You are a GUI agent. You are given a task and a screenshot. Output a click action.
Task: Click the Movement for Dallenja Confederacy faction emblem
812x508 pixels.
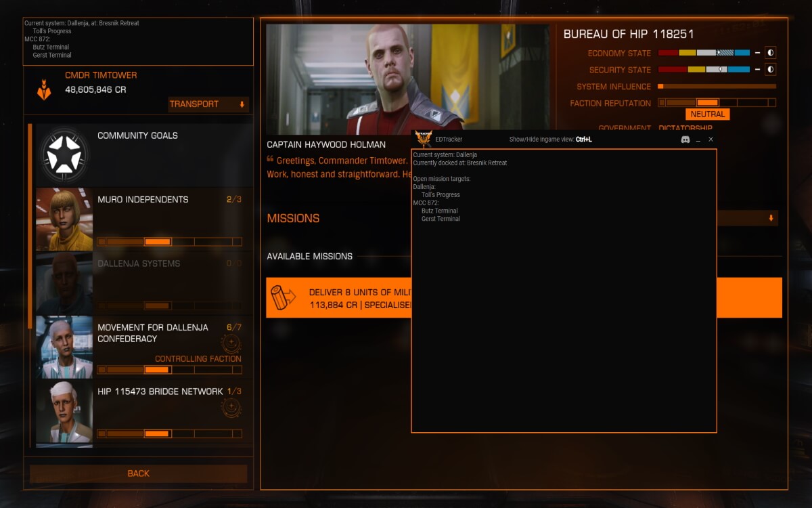pos(231,343)
